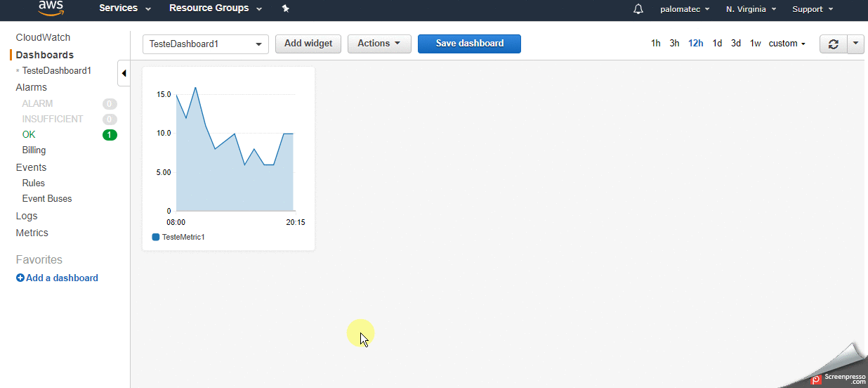Open Billing alarms in the sidebar
Screen dimensions: 868x388
coord(34,150)
